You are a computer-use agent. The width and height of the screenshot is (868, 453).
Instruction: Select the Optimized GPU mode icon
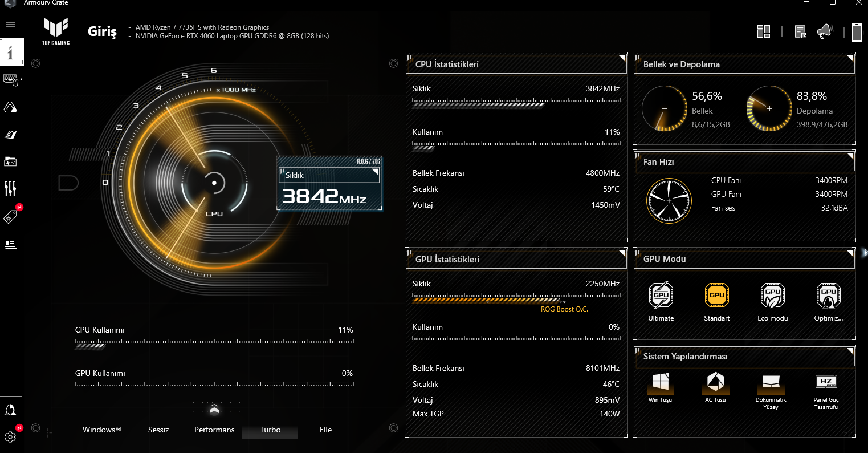tap(828, 296)
